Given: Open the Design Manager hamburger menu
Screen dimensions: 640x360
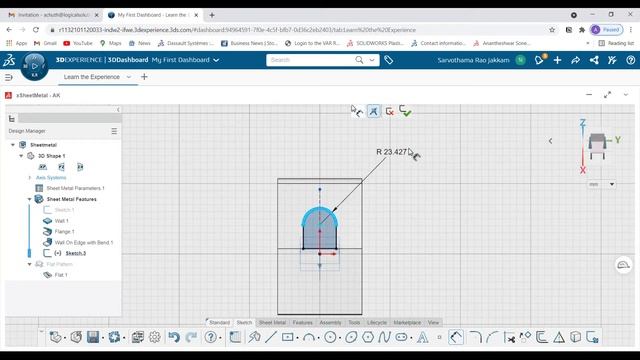Looking at the screenshot, I should coord(114,131).
